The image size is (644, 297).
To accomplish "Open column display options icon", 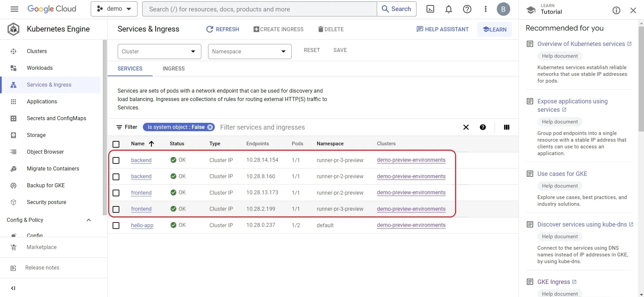I will click(x=507, y=127).
